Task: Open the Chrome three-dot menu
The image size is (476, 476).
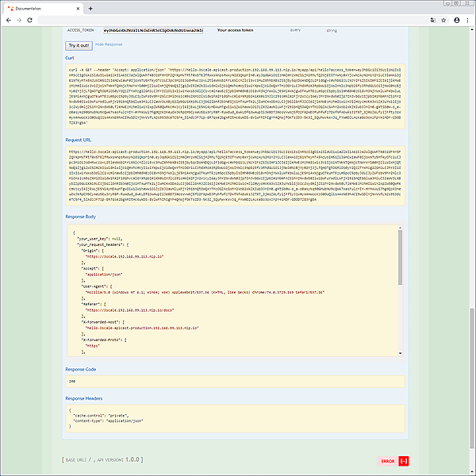Action: coord(468,19)
